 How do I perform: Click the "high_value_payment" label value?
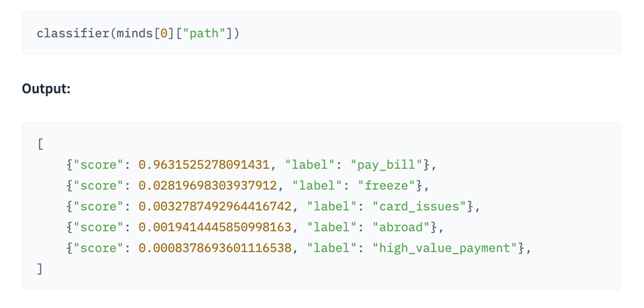(x=445, y=248)
